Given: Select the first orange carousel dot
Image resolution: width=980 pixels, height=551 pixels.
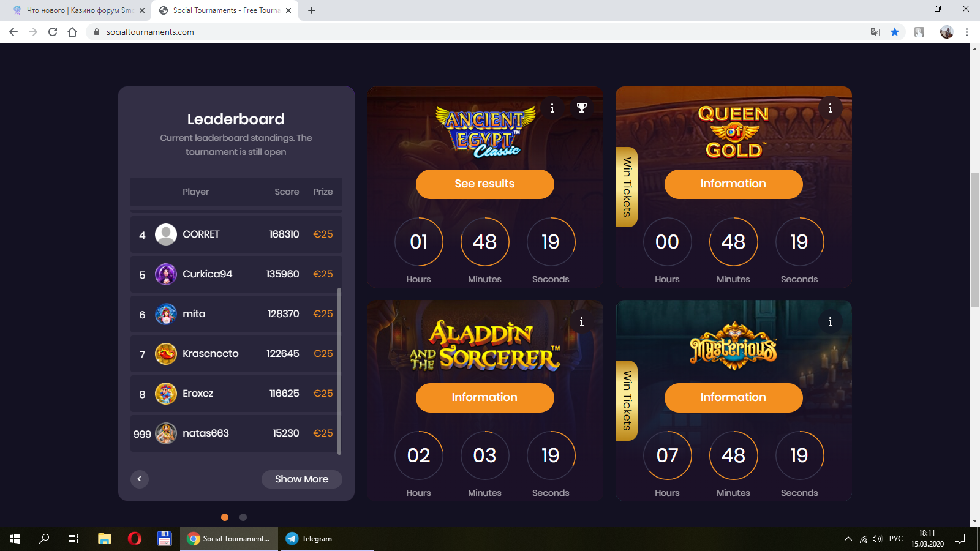Looking at the screenshot, I should tap(225, 517).
